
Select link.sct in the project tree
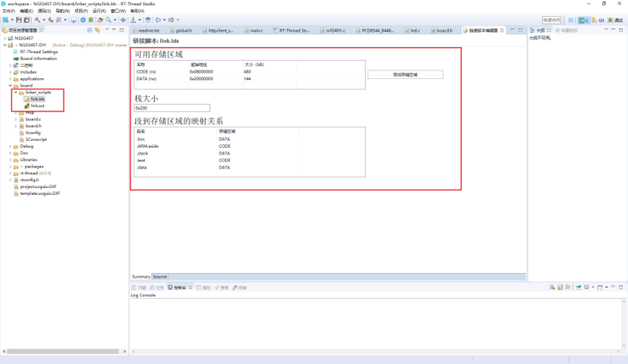[38, 106]
